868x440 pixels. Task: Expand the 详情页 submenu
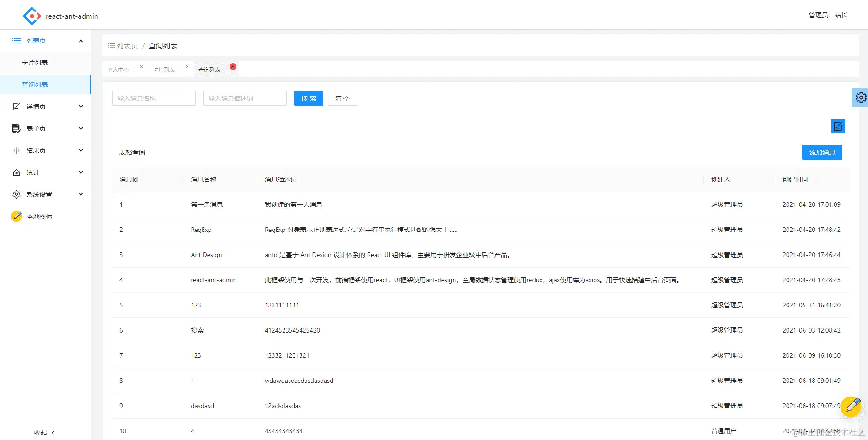tap(80, 106)
